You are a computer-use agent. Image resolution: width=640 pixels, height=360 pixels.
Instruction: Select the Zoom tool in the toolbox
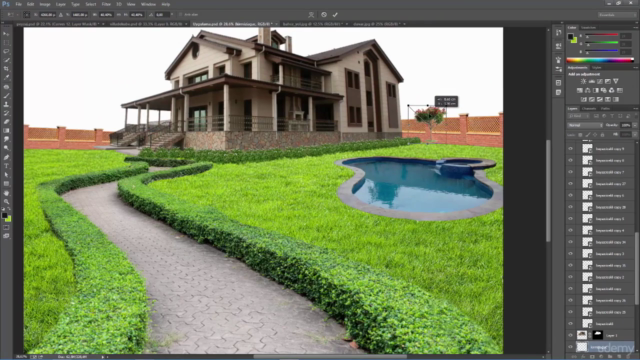6,202
